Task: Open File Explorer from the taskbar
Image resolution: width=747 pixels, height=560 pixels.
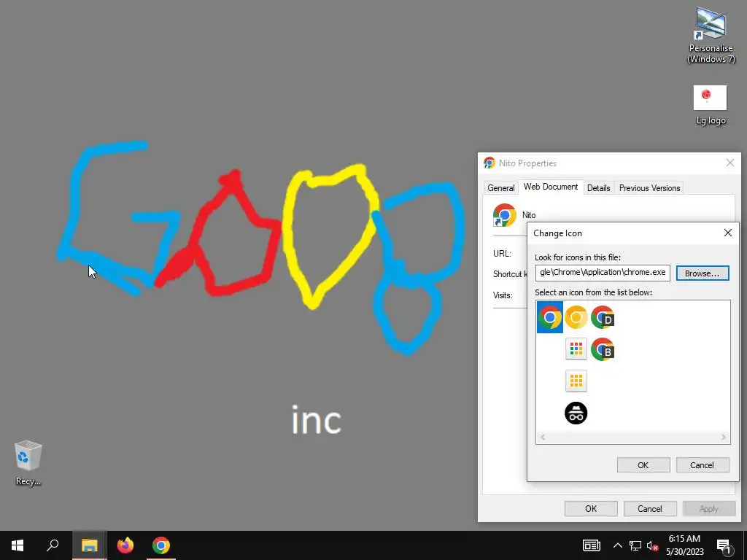Action: point(89,545)
